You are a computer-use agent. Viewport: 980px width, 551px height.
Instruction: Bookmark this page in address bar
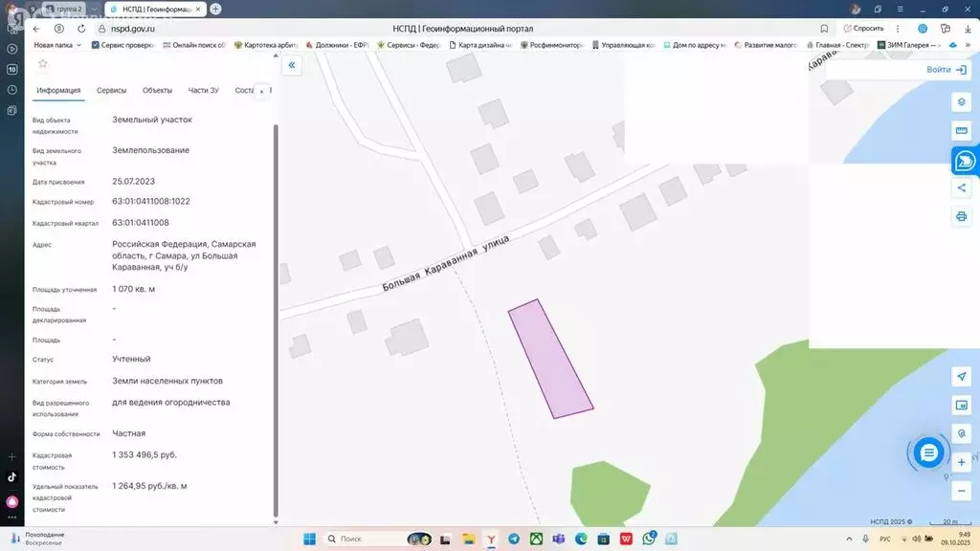tap(824, 29)
